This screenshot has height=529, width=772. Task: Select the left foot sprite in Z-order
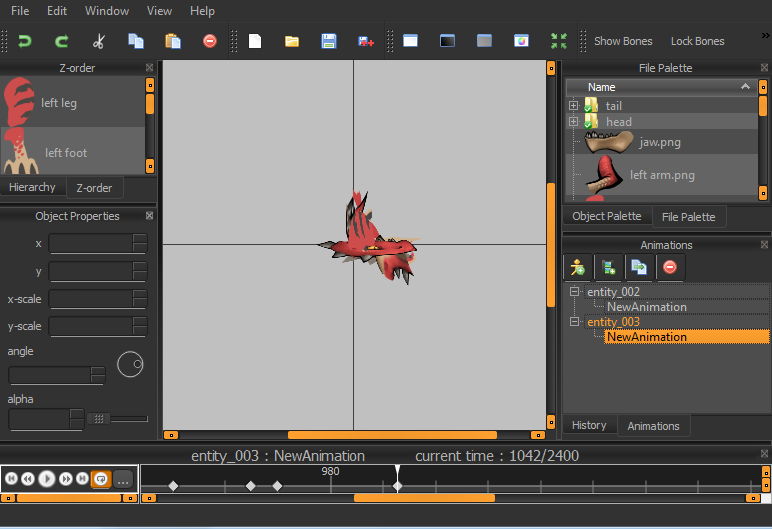[x=73, y=151]
